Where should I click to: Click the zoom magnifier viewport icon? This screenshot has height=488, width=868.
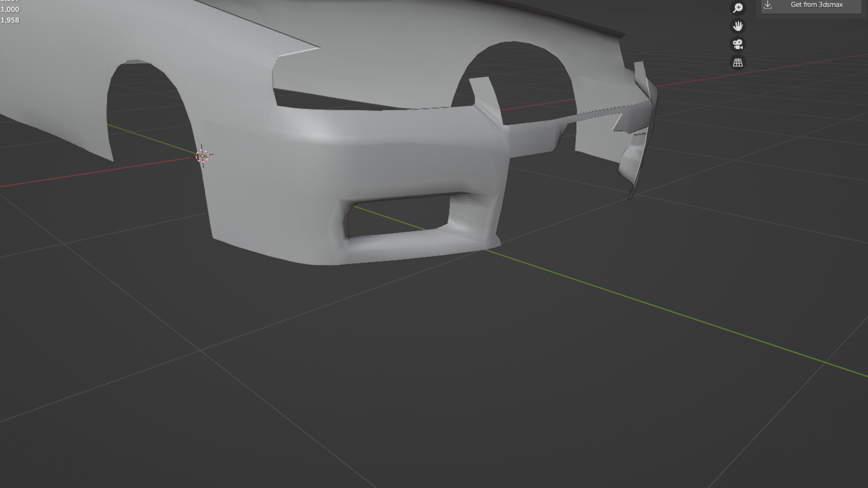click(x=738, y=8)
